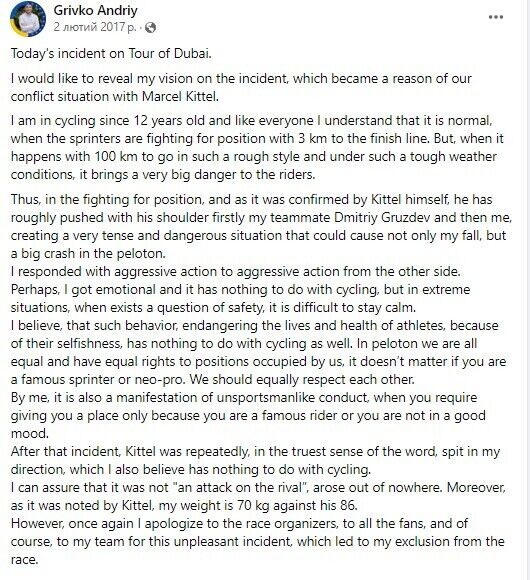
Task: Open the post timestamp 2 лютий 2017
Action: coord(95,27)
